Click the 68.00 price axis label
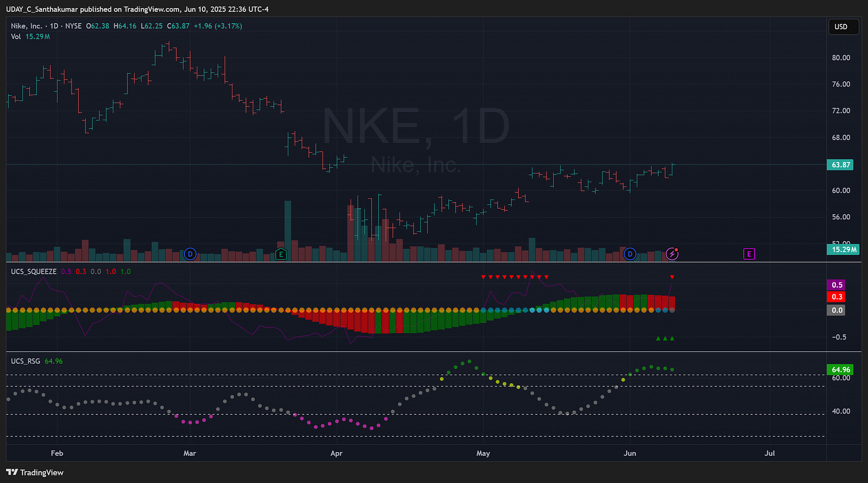This screenshot has height=483, width=868. [841, 138]
